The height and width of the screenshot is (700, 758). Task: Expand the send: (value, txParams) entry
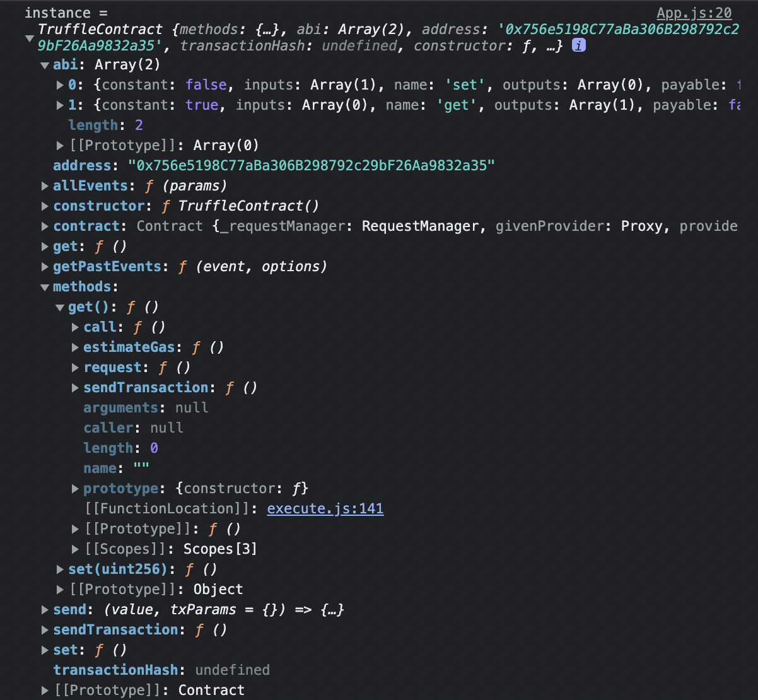(45, 610)
